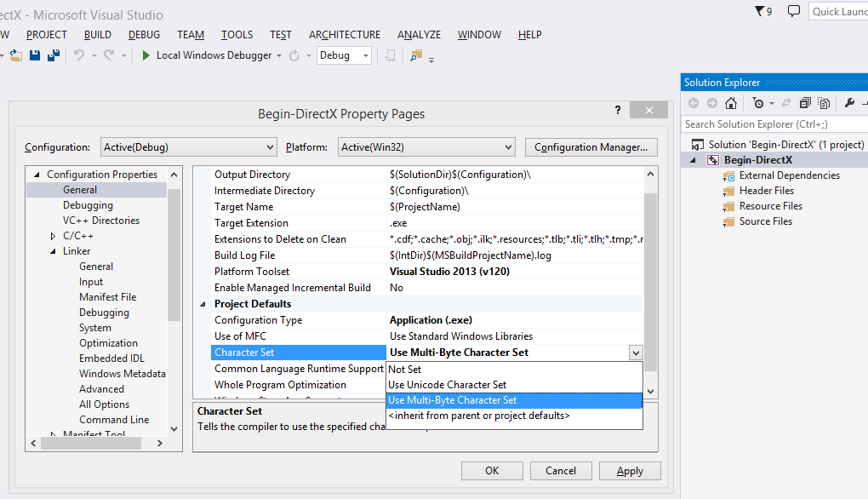Click the OK button
The height and width of the screenshot is (499, 868).
[x=492, y=471]
